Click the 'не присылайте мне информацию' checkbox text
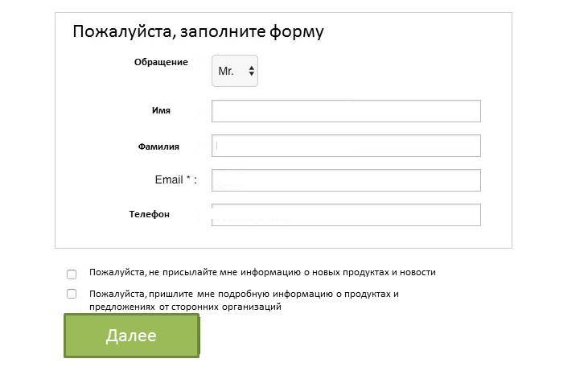The height and width of the screenshot is (367, 588). 217,272
